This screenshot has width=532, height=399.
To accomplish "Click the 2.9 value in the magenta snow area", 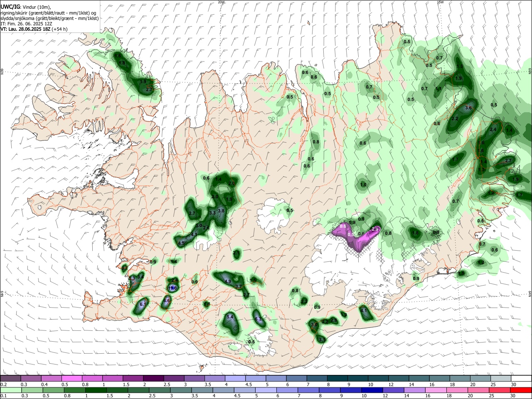I will 374,229.
